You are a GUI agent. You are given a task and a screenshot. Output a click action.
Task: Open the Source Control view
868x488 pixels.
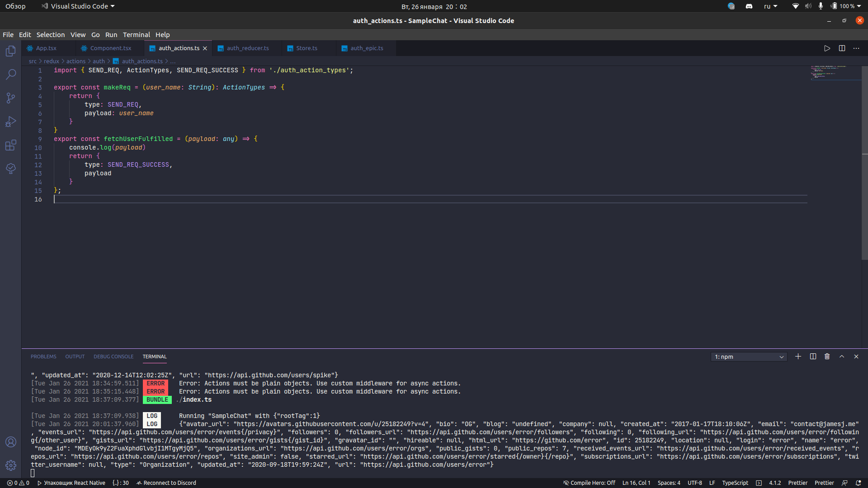[x=11, y=98]
